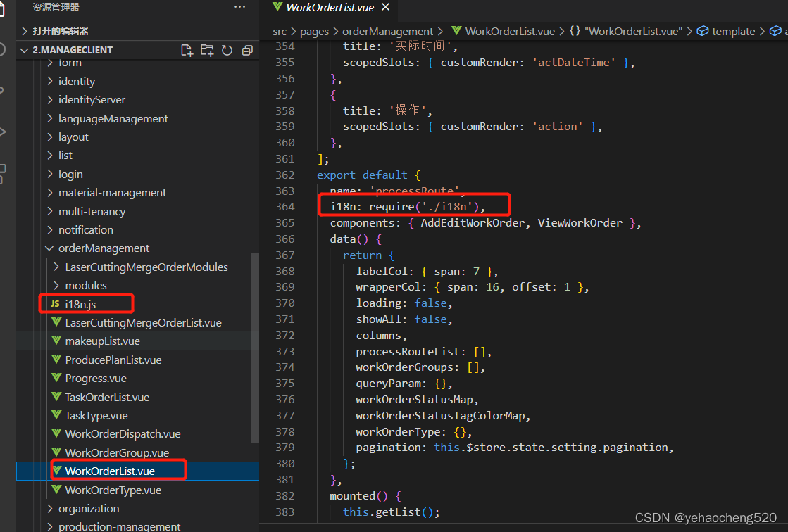This screenshot has height=532, width=788.
Task: Open makeupList.vue file
Action: (x=103, y=341)
